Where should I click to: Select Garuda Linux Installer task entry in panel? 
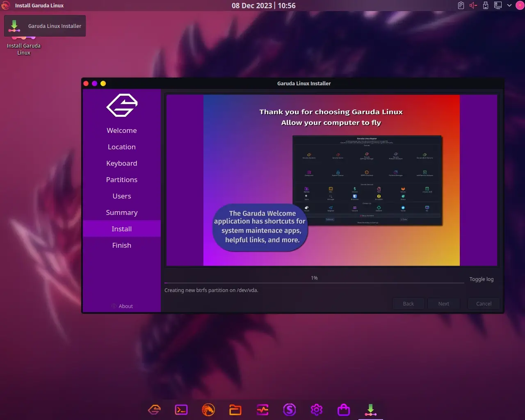click(45, 26)
